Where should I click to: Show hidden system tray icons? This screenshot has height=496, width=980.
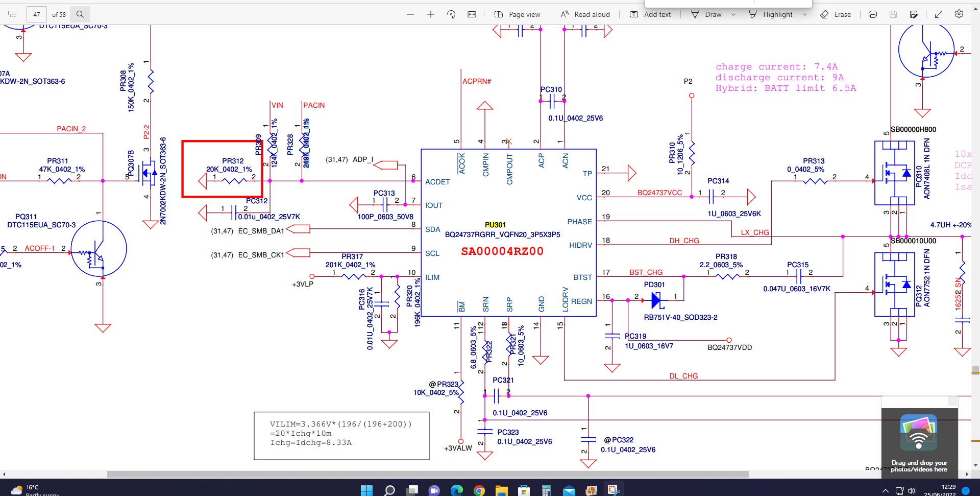pyautogui.click(x=886, y=491)
